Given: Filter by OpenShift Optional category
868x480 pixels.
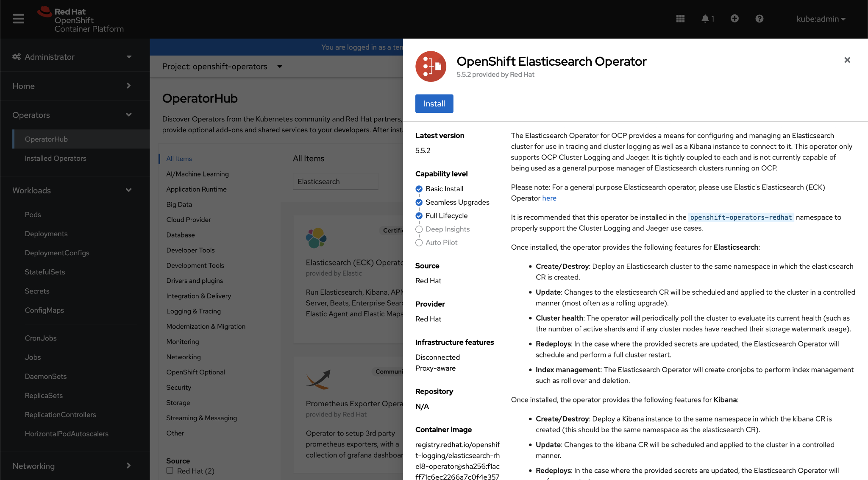Looking at the screenshot, I should click(x=195, y=372).
